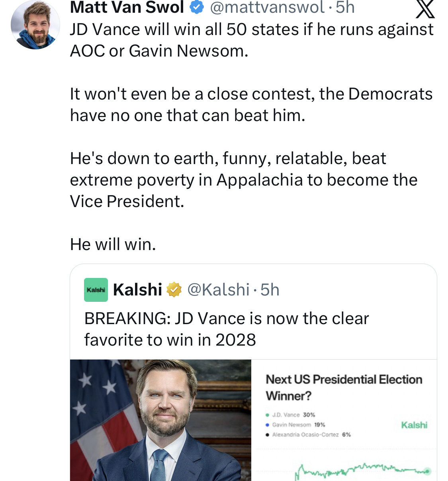Screen dimensions: 448x481
Task: Open the Matt Van Swol display name
Action: click(x=127, y=7)
